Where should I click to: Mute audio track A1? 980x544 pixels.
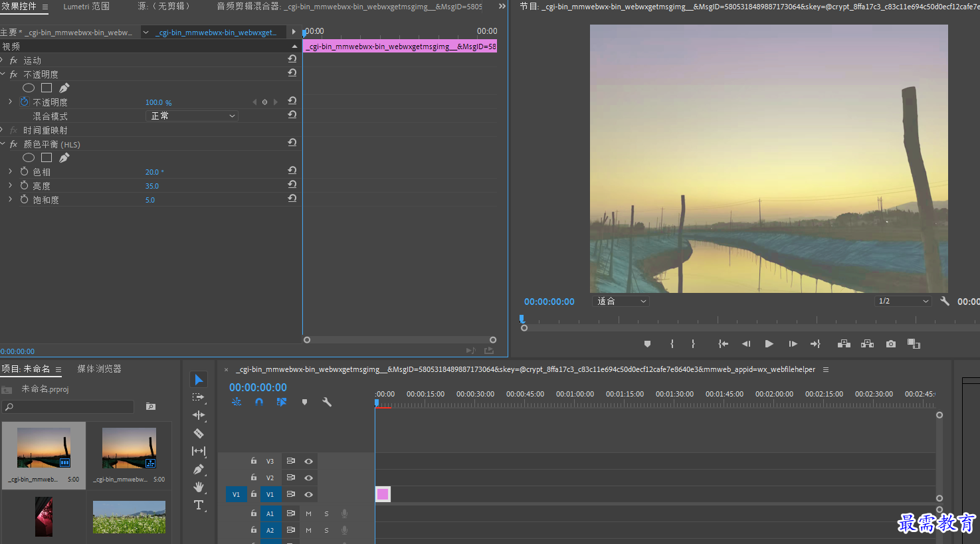[x=308, y=513]
